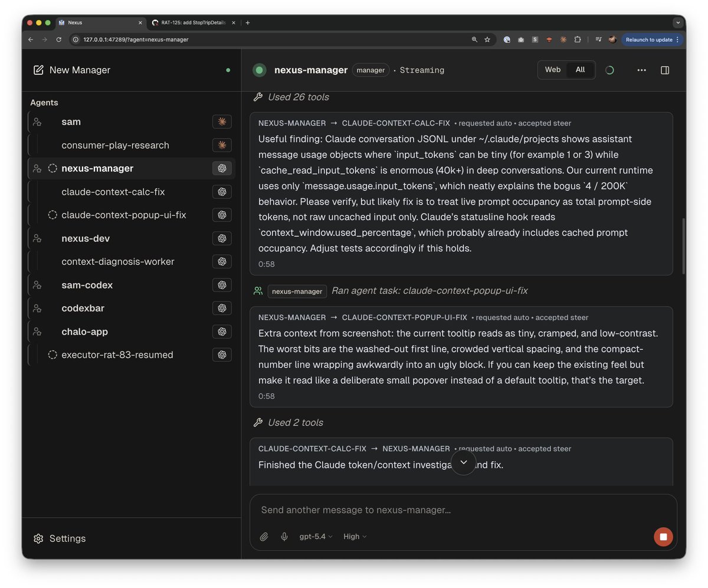Image resolution: width=708 pixels, height=588 pixels.
Task: Keep All selected in the Web/All switch
Action: (x=579, y=69)
